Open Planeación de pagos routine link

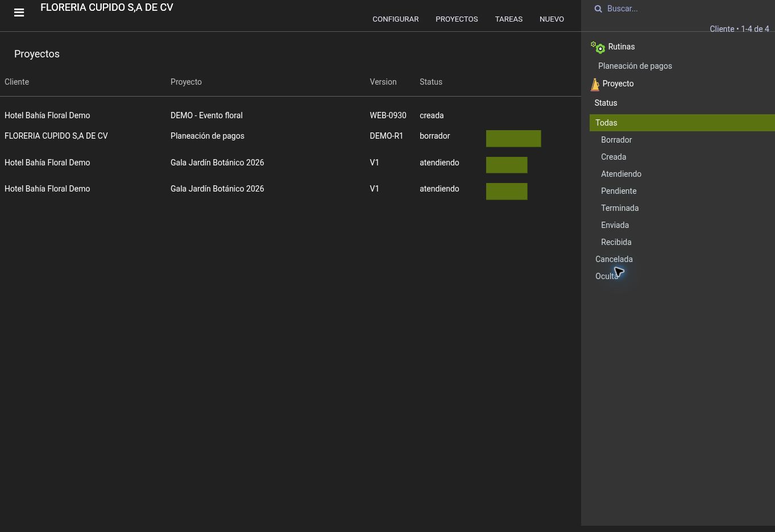coord(635,66)
